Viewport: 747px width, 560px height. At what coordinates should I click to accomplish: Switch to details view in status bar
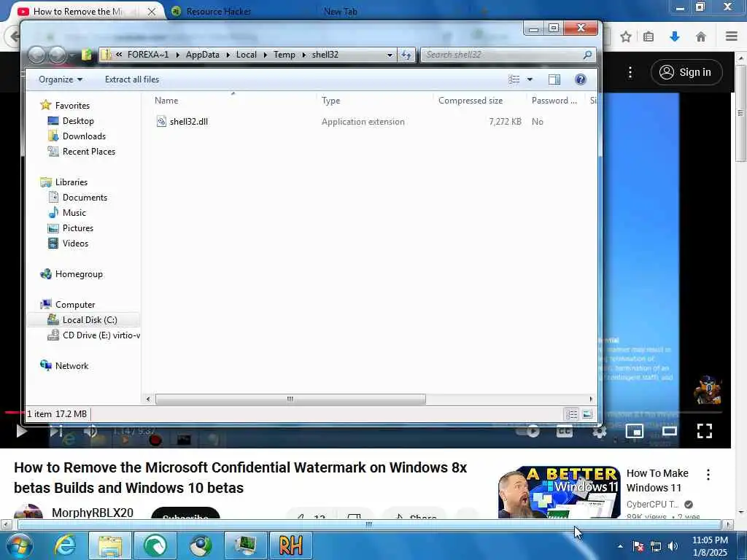point(572,414)
